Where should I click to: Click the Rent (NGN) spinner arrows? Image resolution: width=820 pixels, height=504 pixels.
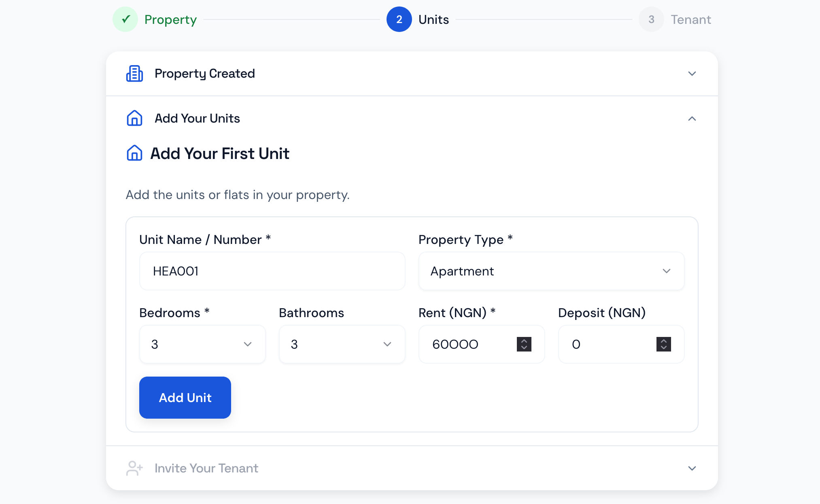pyautogui.click(x=524, y=344)
